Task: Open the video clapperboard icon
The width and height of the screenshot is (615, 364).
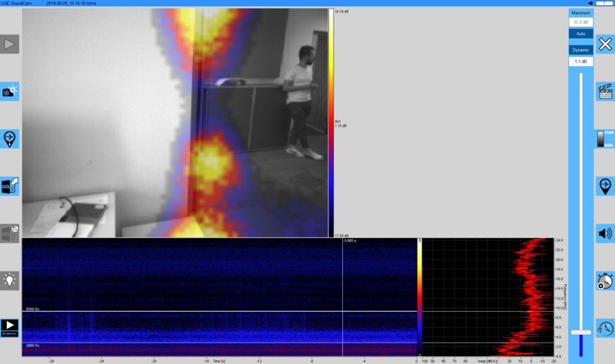Action: click(x=605, y=91)
